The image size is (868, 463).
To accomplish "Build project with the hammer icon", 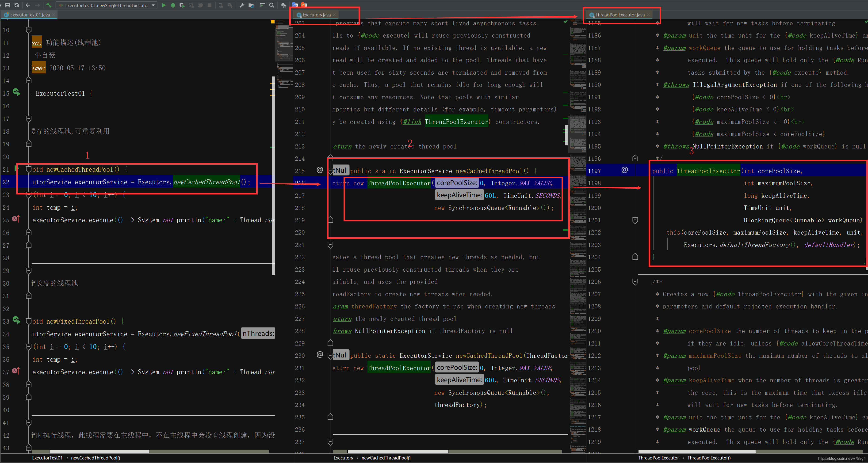I will tap(49, 5).
